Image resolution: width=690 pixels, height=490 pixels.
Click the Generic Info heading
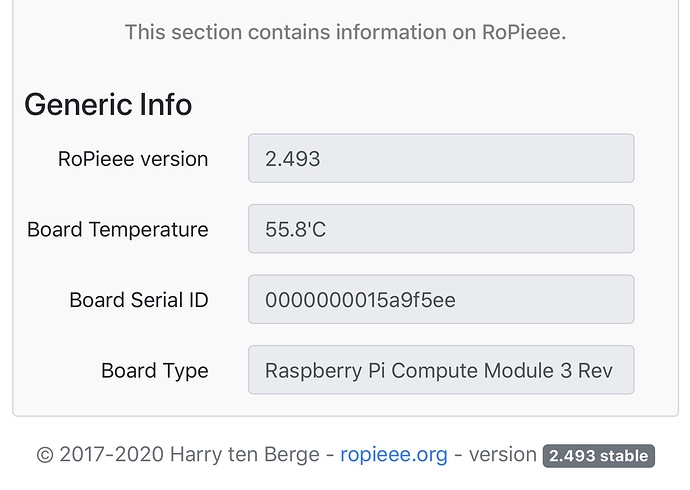[108, 105]
